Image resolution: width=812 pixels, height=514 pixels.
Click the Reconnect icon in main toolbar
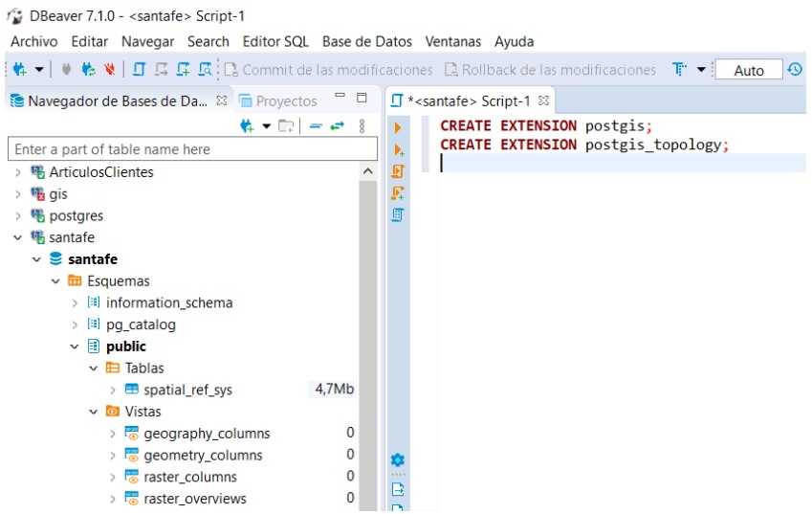tap(89, 70)
